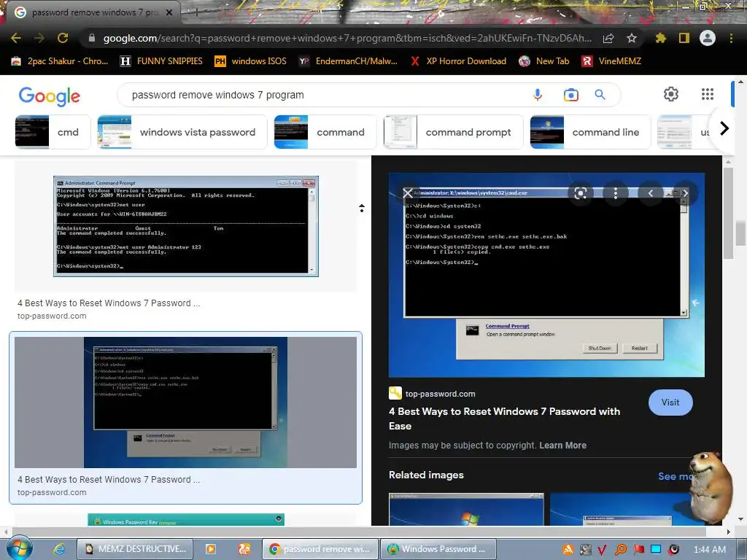The image size is (747, 560).
Task: Click the red V tray icon
Action: coord(602,550)
